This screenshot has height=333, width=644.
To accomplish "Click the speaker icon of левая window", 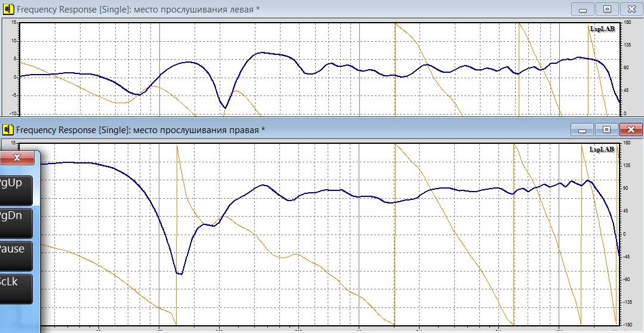I will point(8,8).
